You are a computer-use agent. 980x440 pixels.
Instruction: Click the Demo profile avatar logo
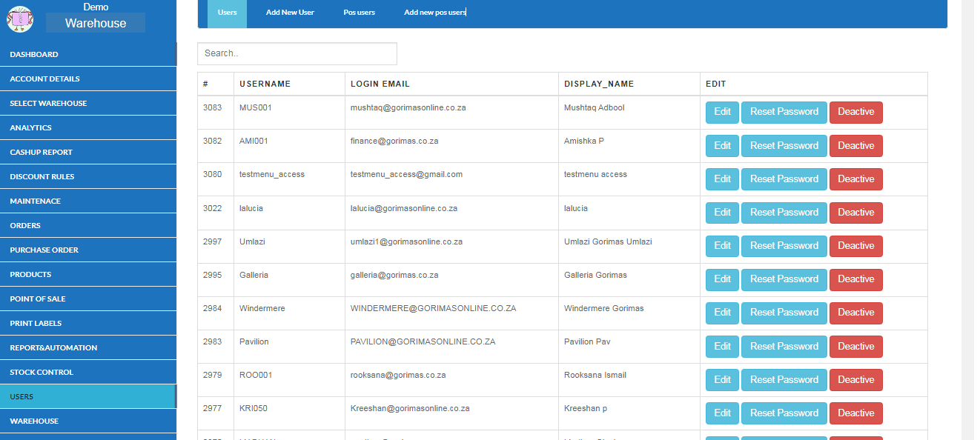point(20,19)
